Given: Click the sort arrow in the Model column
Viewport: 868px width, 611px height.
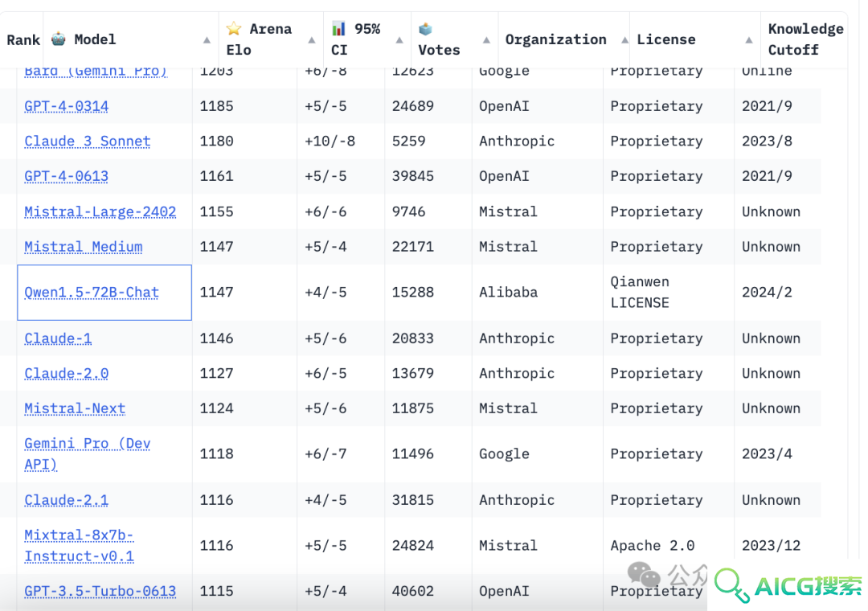Looking at the screenshot, I should click(207, 40).
